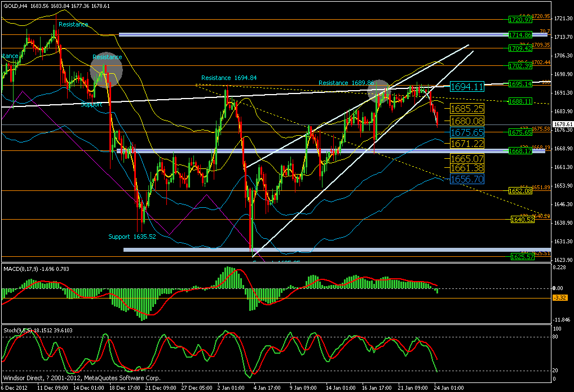Image resolution: width=574 pixels, height=392 pixels.
Task: Click the large blue 1656.70 label
Action: coord(467,179)
